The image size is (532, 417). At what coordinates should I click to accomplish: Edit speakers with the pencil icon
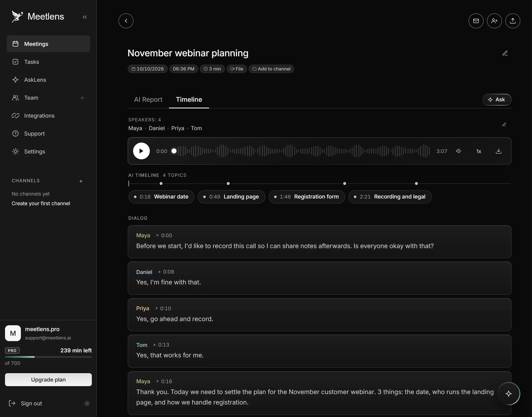(x=504, y=124)
